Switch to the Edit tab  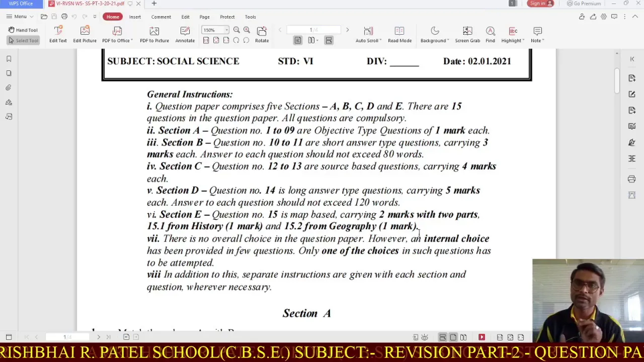point(185,17)
